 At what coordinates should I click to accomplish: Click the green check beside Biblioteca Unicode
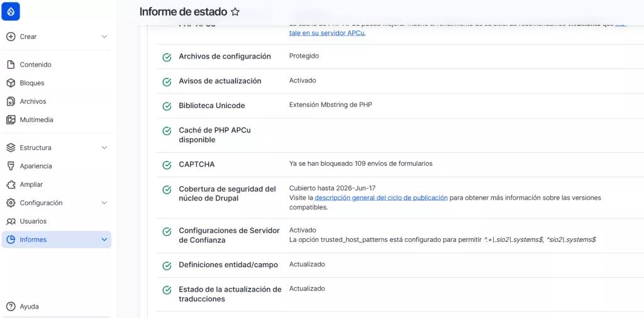point(167,106)
